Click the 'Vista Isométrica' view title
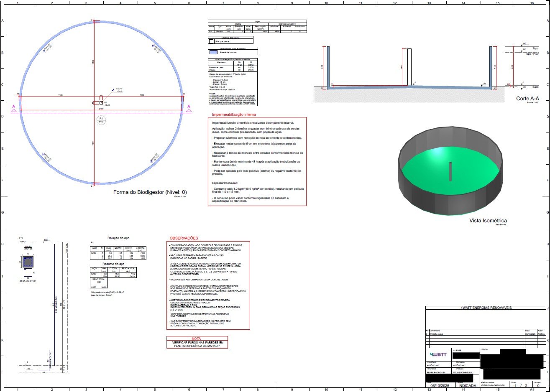This screenshot has width=550, height=392. pos(489,220)
